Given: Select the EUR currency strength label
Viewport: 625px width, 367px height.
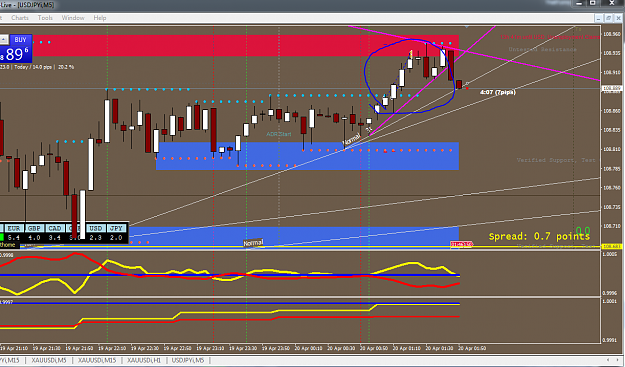Looking at the screenshot, I should pos(14,228).
